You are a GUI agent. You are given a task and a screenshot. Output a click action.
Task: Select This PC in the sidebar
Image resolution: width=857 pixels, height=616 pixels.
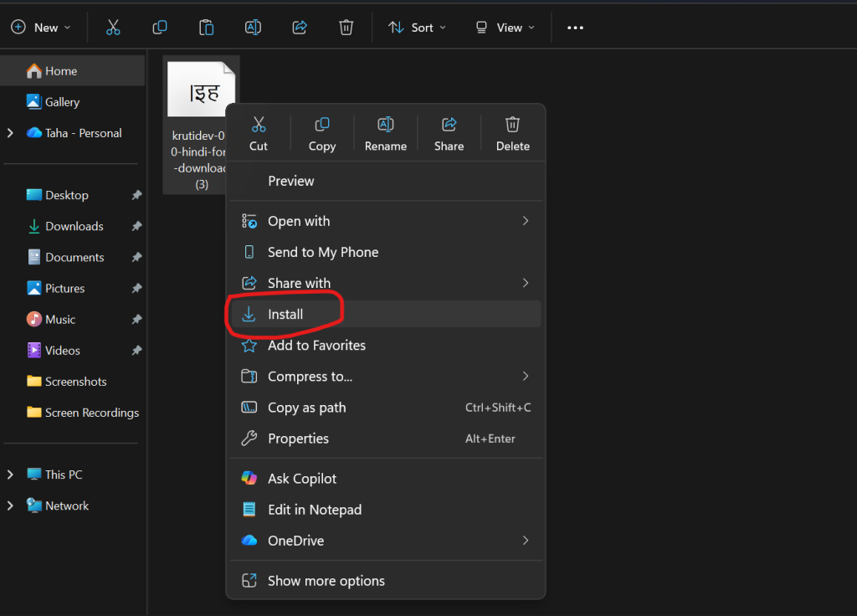click(x=54, y=475)
